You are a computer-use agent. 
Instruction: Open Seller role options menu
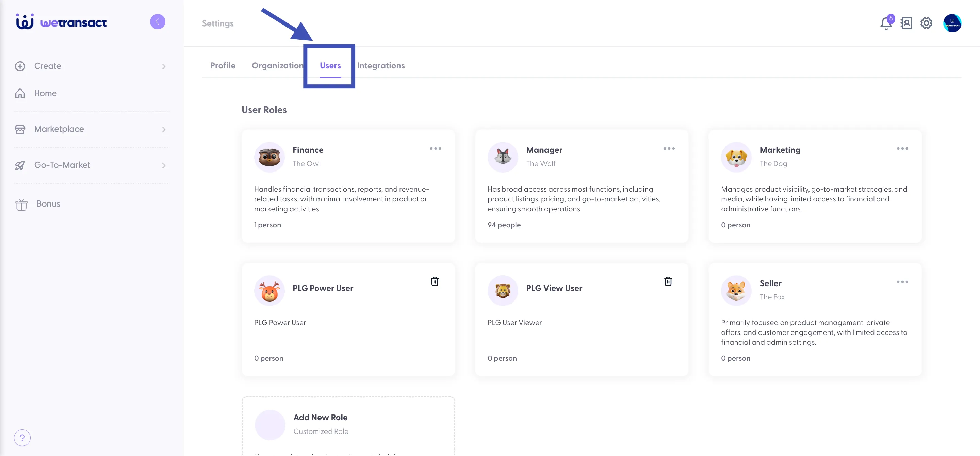[902, 282]
